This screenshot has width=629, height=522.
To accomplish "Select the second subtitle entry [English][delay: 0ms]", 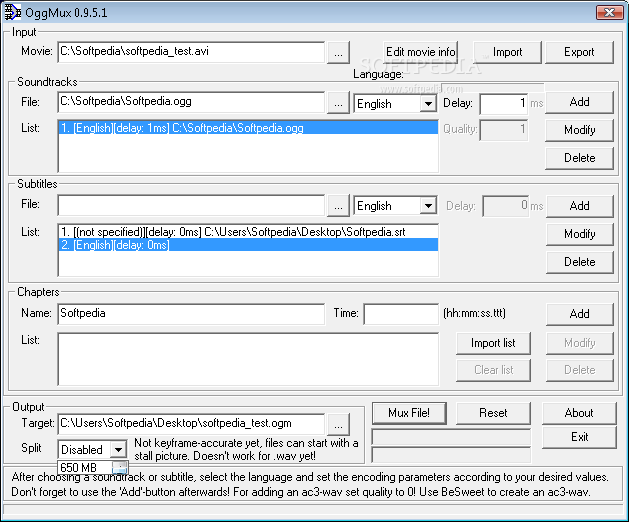I will point(248,245).
